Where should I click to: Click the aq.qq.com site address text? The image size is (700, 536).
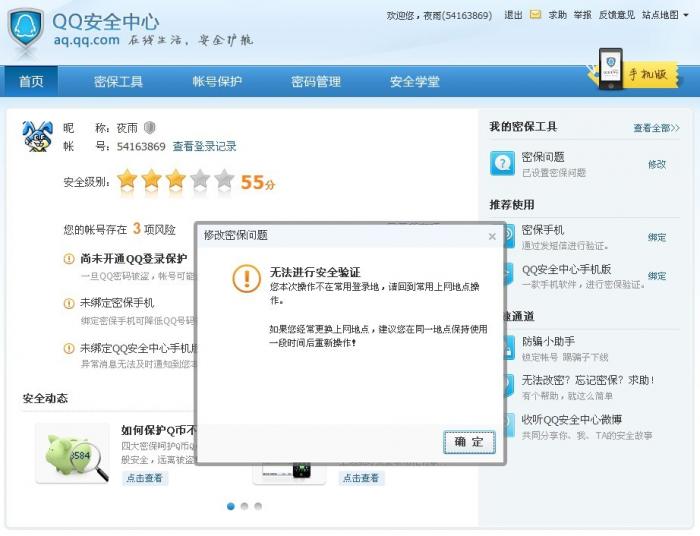(87, 40)
